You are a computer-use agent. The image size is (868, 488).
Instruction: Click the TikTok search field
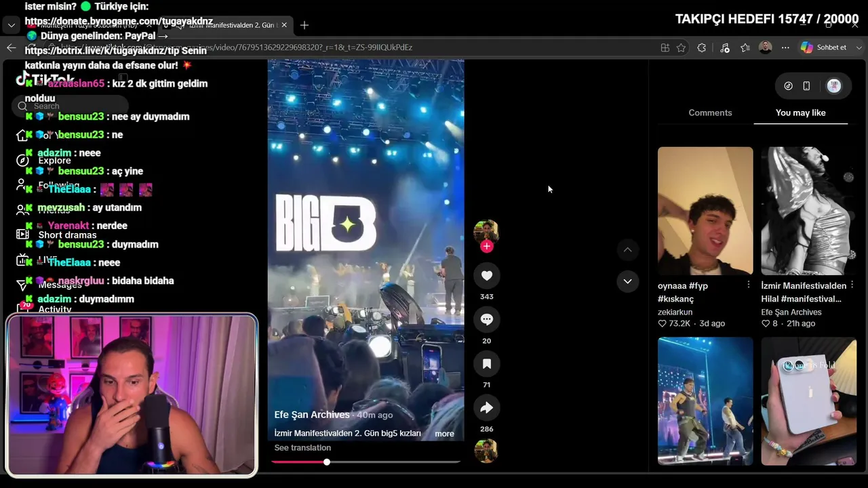(71, 106)
